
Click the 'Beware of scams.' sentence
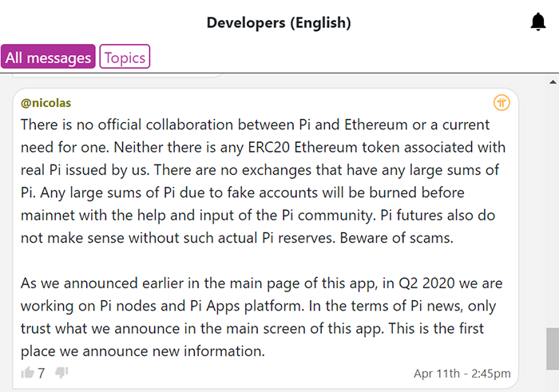point(396,238)
